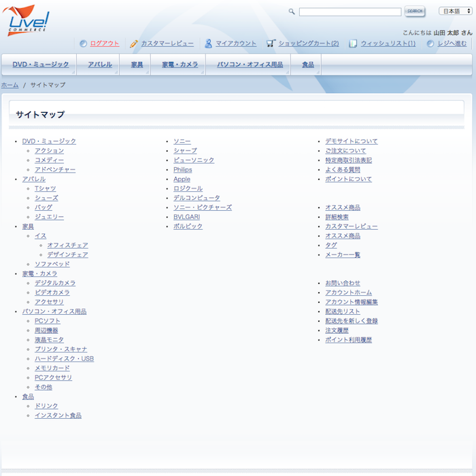Open the 特定商取引法表記 page link
The width and height of the screenshot is (476, 476).
tap(348, 160)
